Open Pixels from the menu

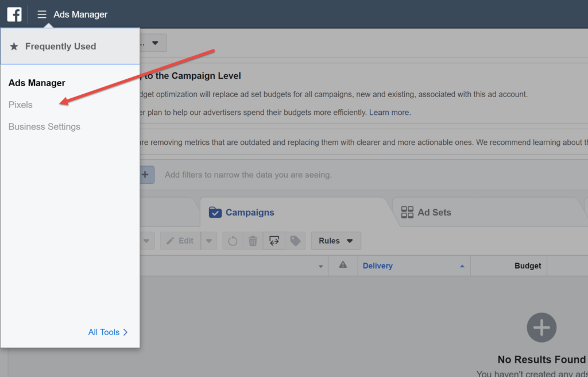coord(20,105)
